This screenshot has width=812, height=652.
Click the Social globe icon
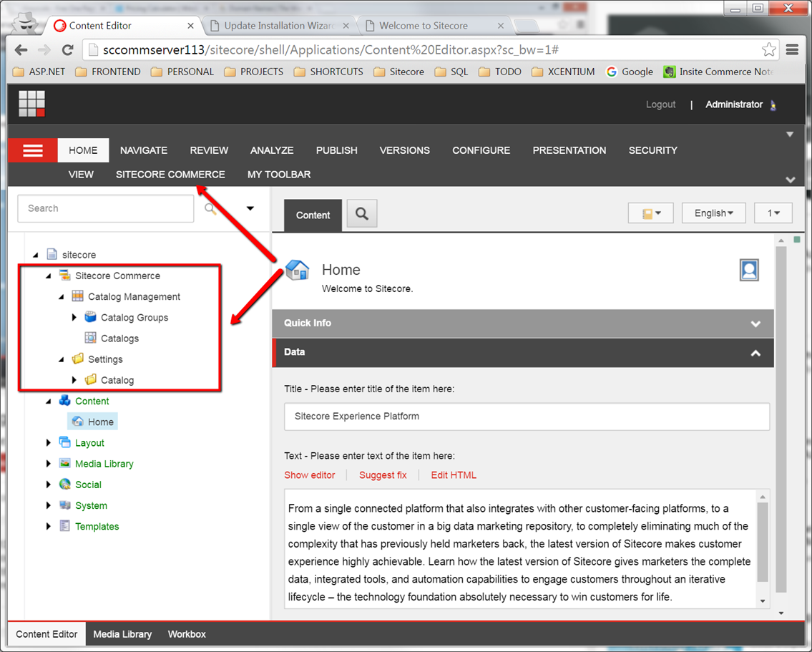tap(64, 485)
